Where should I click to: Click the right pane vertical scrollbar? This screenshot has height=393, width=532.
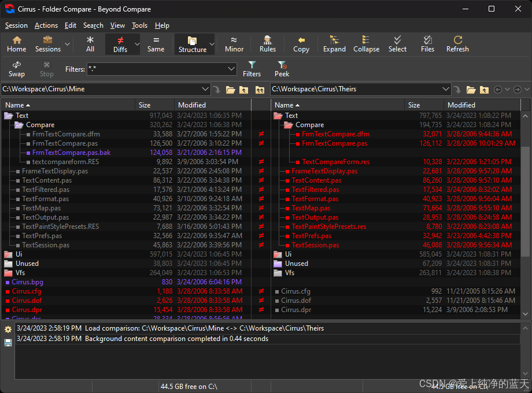[525, 202]
